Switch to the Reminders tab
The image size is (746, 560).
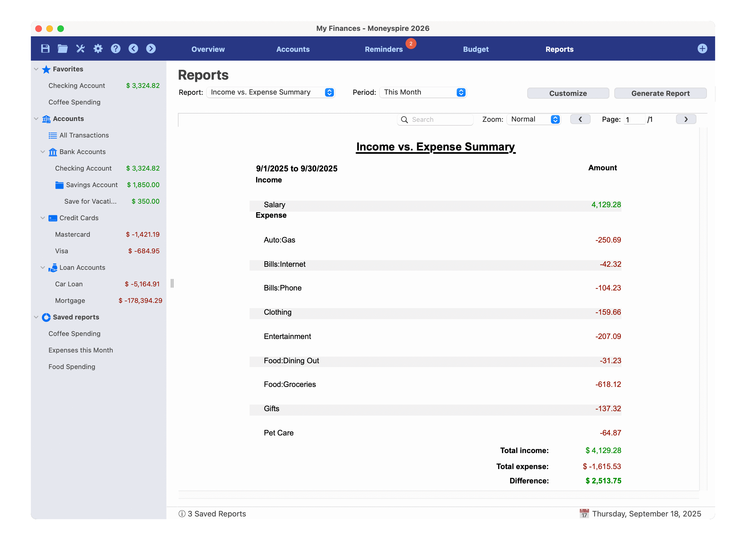pos(383,49)
